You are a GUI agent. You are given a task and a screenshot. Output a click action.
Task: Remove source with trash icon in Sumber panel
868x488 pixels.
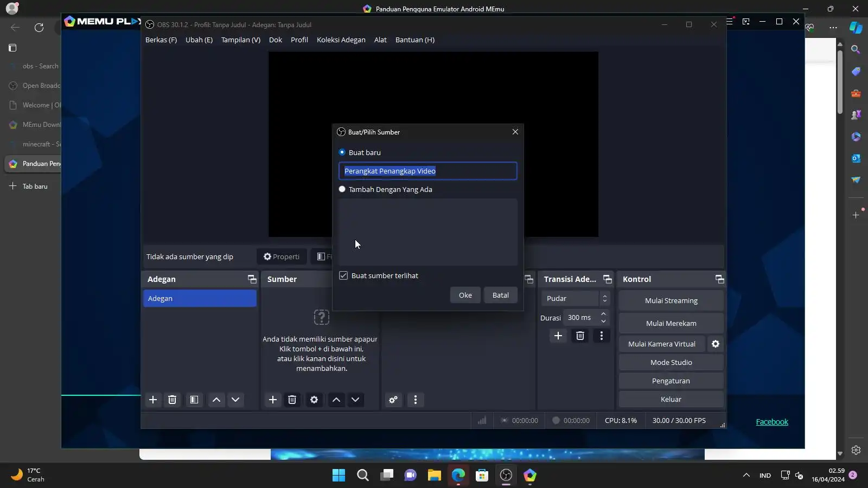click(292, 400)
